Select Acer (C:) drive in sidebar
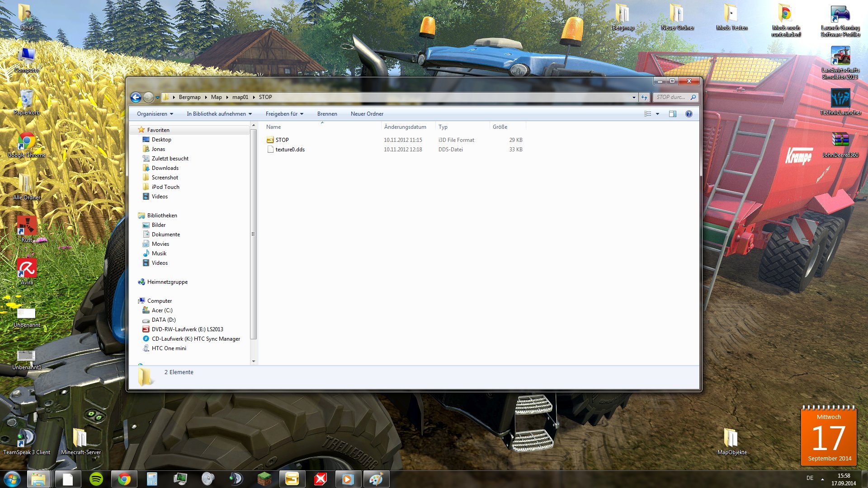 162,310
